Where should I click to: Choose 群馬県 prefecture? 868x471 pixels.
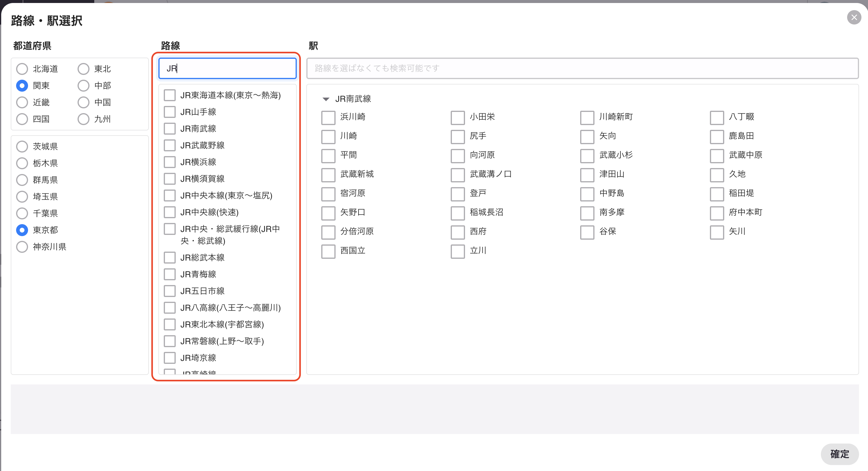[x=22, y=180]
